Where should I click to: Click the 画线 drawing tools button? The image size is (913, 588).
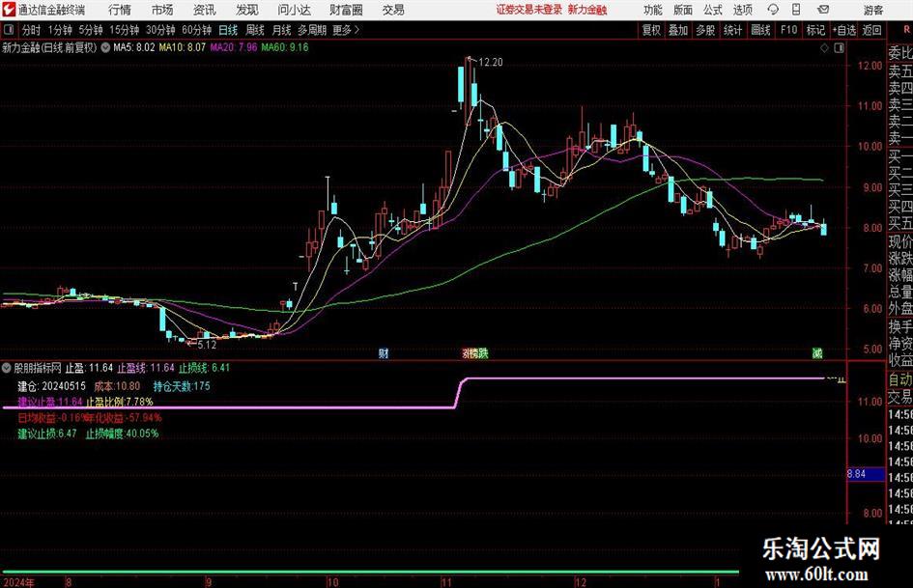760,30
